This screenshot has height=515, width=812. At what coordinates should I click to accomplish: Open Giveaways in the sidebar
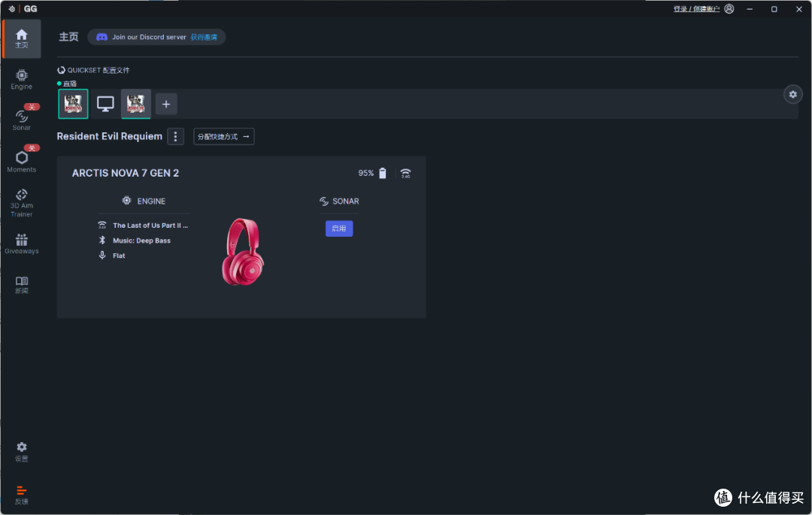(21, 244)
